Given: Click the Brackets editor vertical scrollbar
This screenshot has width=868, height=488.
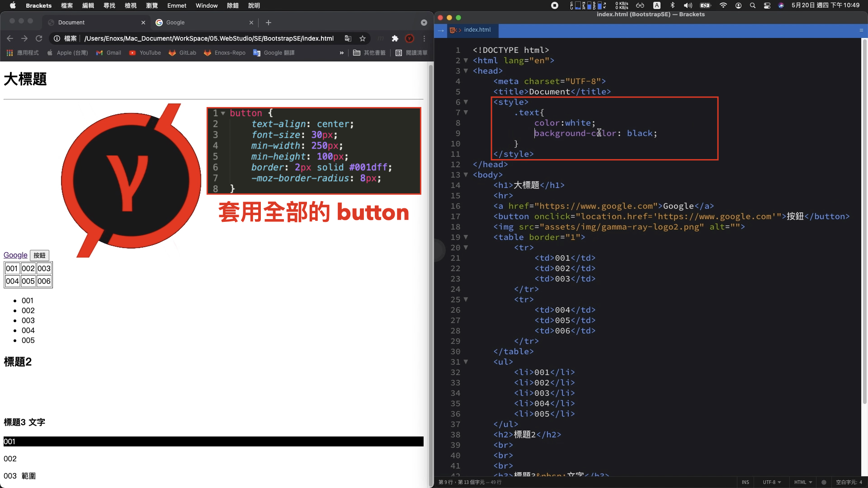Looking at the screenshot, I should [x=864, y=221].
